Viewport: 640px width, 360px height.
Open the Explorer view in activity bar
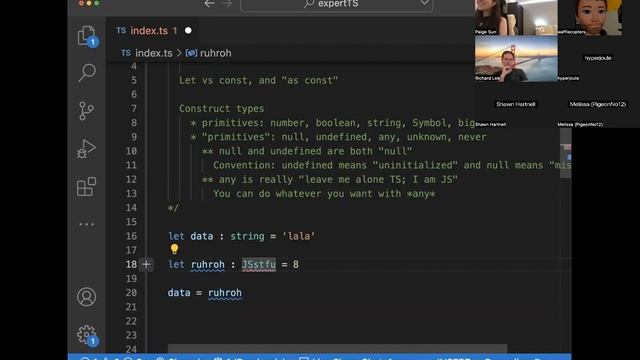(x=86, y=36)
